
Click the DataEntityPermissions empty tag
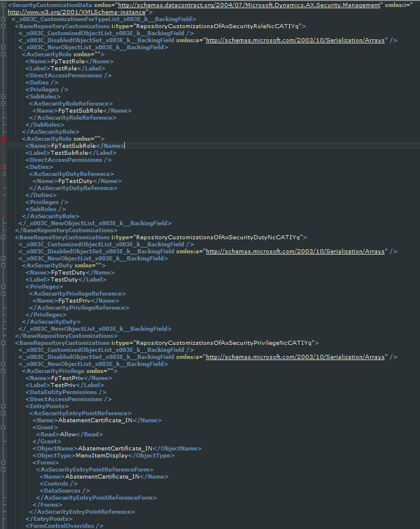point(66,392)
